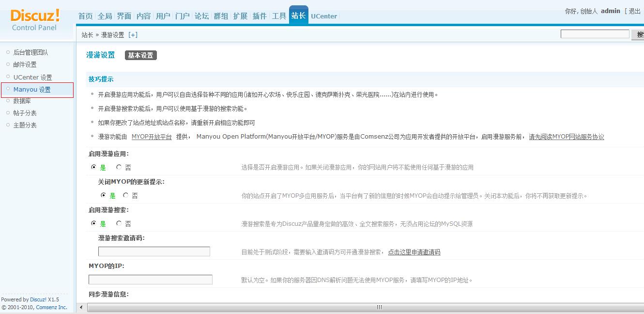The image size is (644, 314).
Task: Open the 门户 top menu
Action: [x=183, y=16]
